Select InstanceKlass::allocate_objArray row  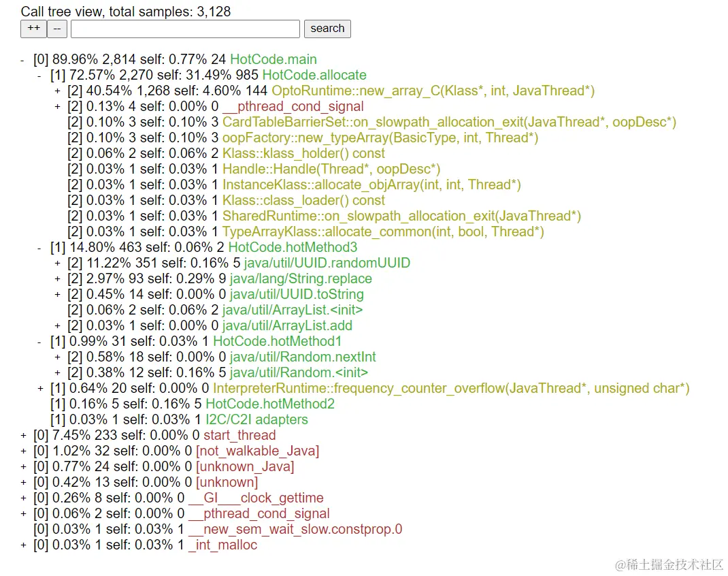(x=294, y=185)
